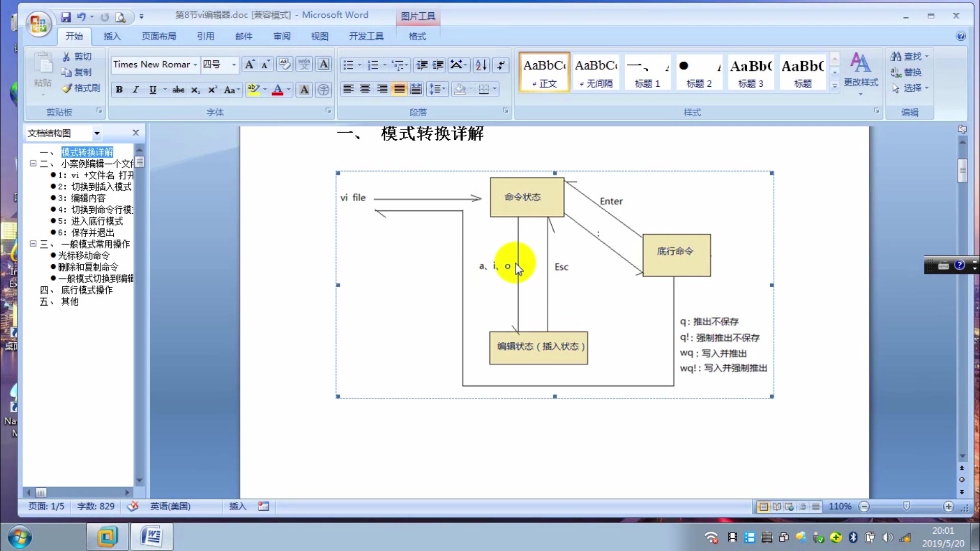Toggle Italic formatting
980x551 pixels.
[x=135, y=90]
